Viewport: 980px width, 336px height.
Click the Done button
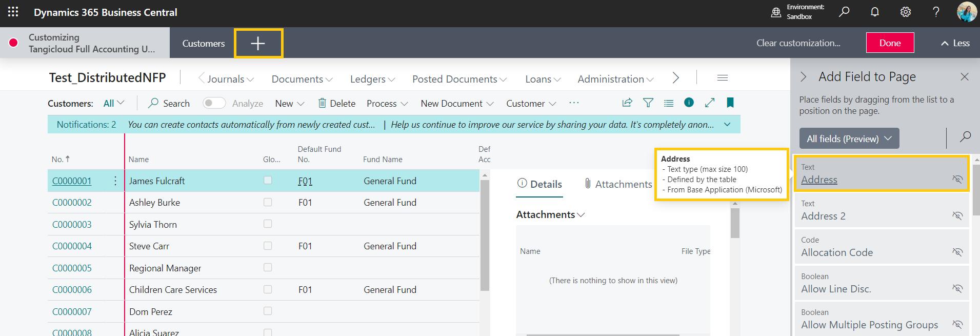pyautogui.click(x=890, y=43)
